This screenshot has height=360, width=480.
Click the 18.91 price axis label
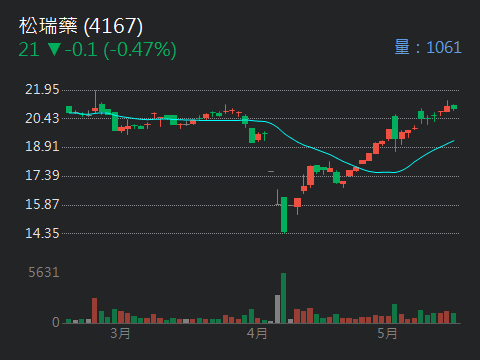42,147
